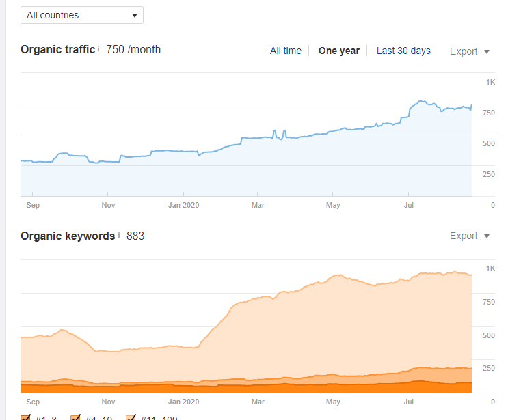
Task: Toggle the #11–100 positions checkbox
Action: point(131,417)
